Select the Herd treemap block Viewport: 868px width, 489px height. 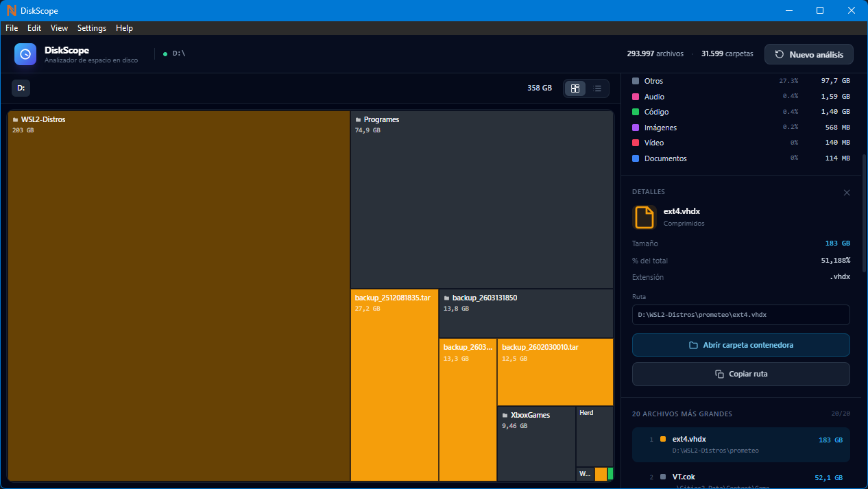[x=594, y=436]
